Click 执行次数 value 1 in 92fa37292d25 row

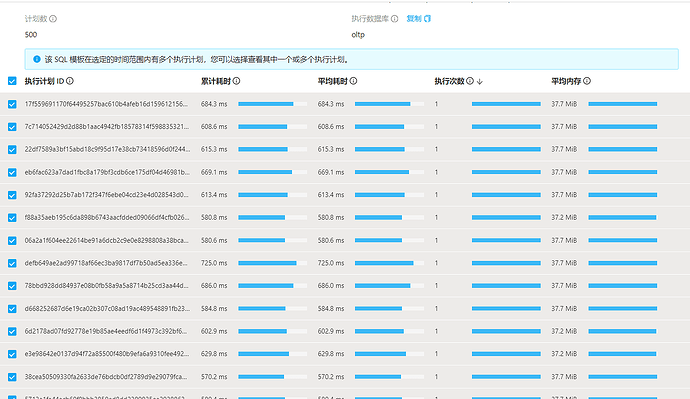coord(437,195)
